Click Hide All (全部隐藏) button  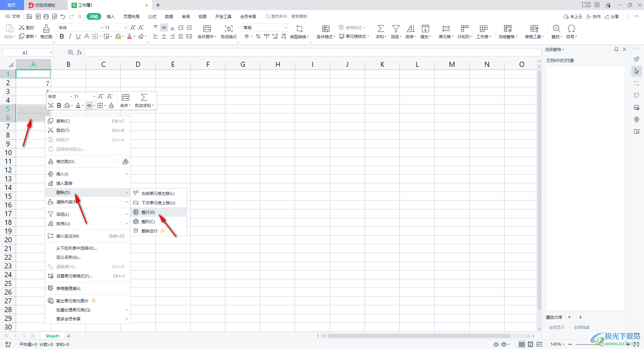[x=581, y=327]
